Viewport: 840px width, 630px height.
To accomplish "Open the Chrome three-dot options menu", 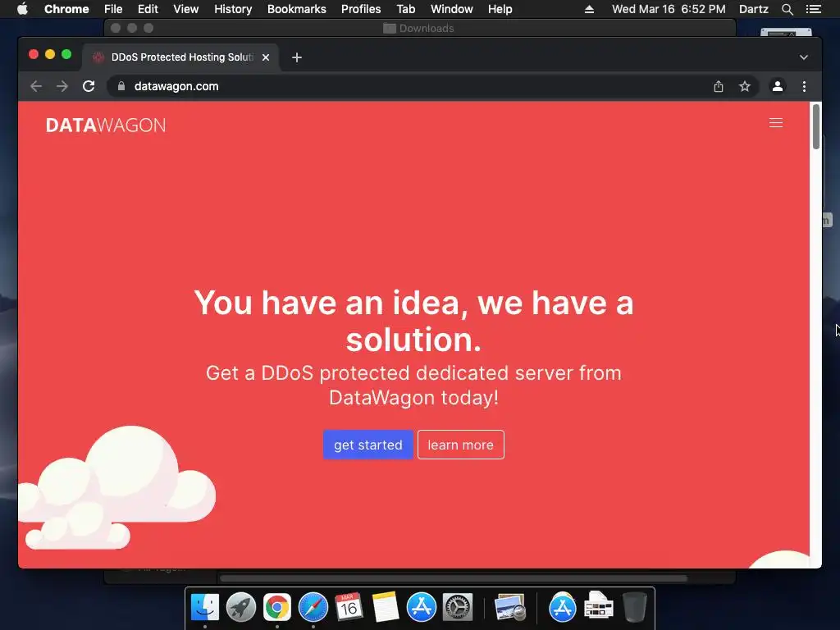I will click(804, 86).
